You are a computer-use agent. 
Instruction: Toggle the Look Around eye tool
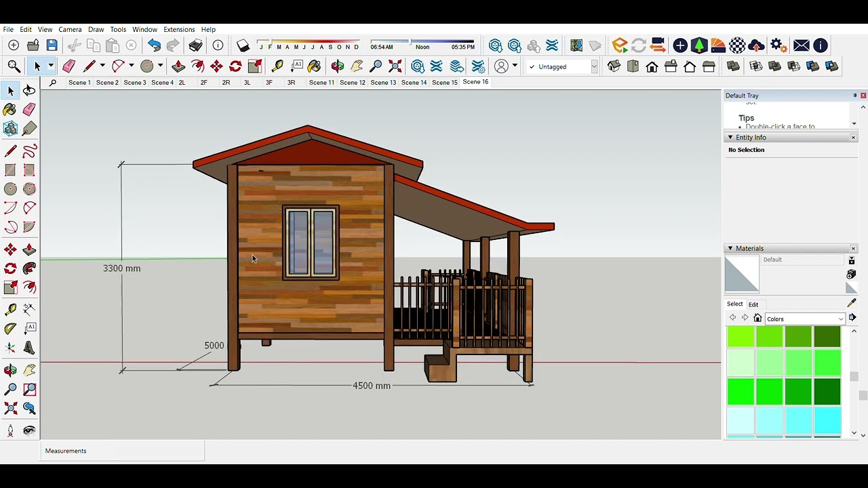tap(29, 430)
